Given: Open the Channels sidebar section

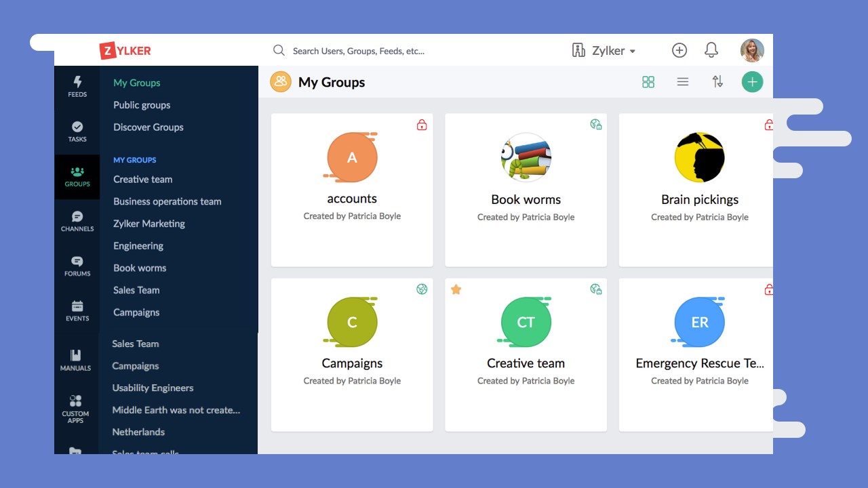Looking at the screenshot, I should coord(77,221).
